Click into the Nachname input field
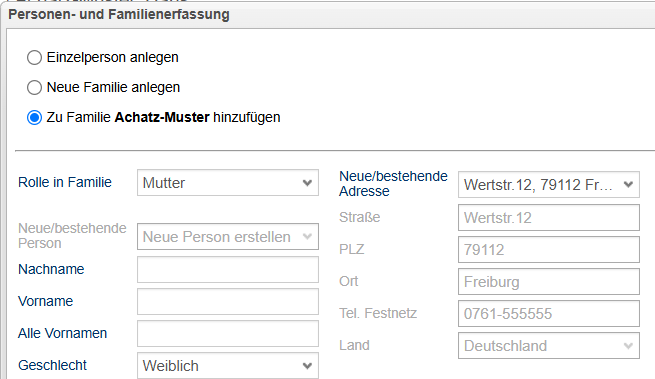Screen dimensions: 655x379 228,269
